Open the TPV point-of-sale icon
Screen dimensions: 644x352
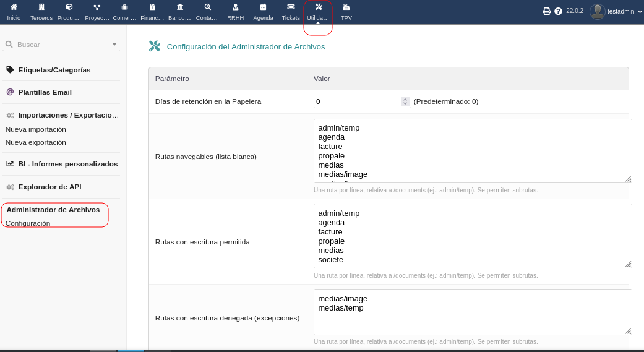[x=346, y=7]
